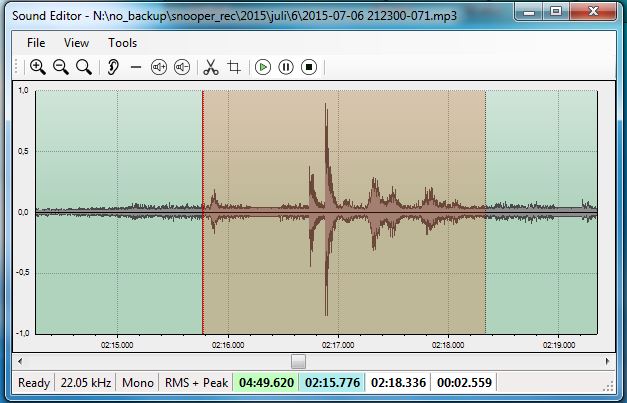Pause playback with the Pause button
The image size is (627, 403).
286,67
